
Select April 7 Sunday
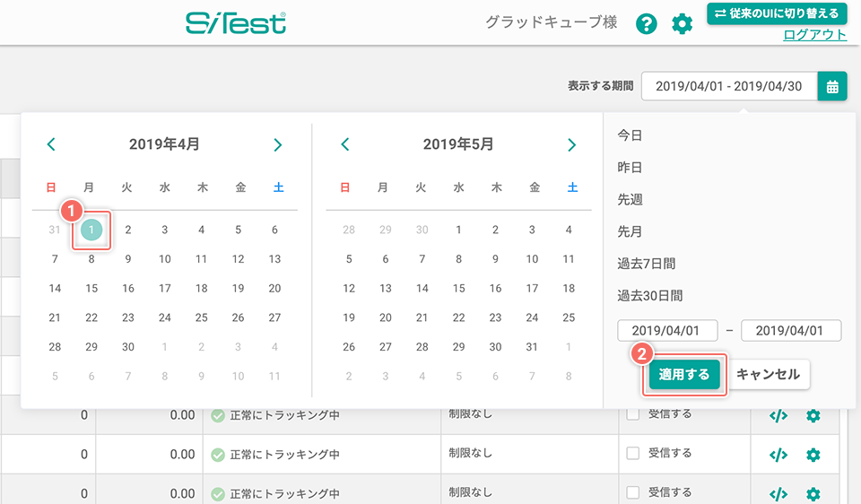(x=55, y=258)
